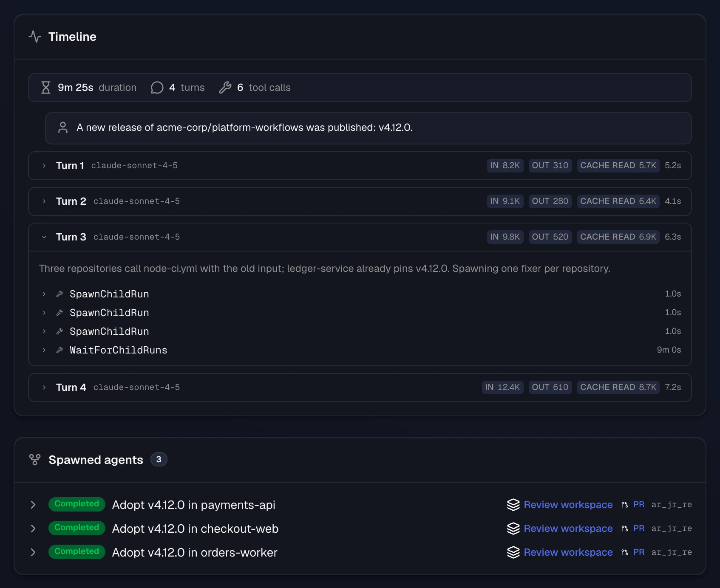
Task: Expand Turn 2 details
Action: click(44, 201)
